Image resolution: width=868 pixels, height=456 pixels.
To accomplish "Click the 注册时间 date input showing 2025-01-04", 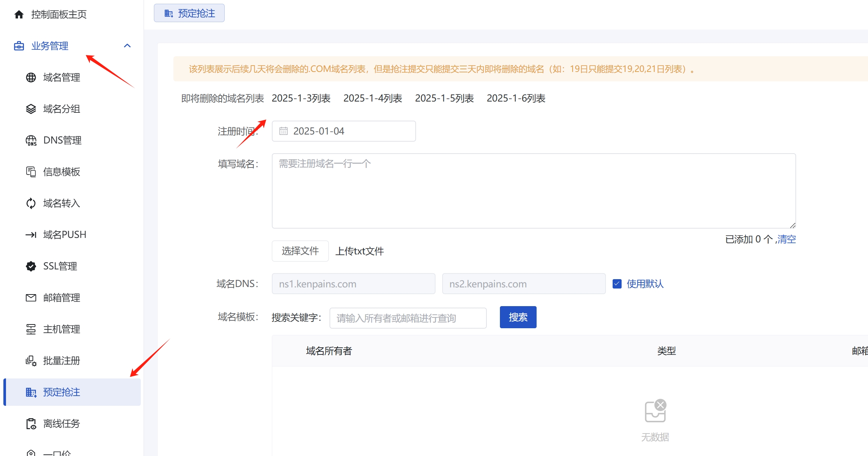I will click(x=344, y=131).
